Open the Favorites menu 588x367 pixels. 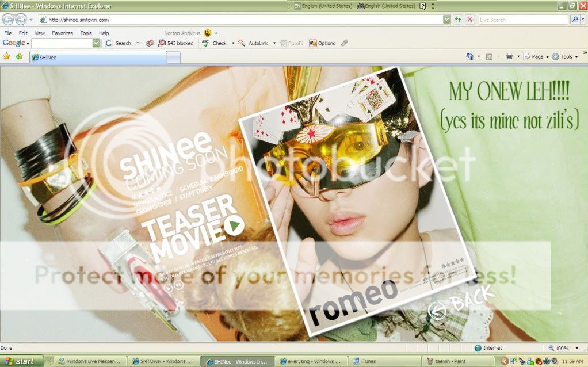click(62, 33)
